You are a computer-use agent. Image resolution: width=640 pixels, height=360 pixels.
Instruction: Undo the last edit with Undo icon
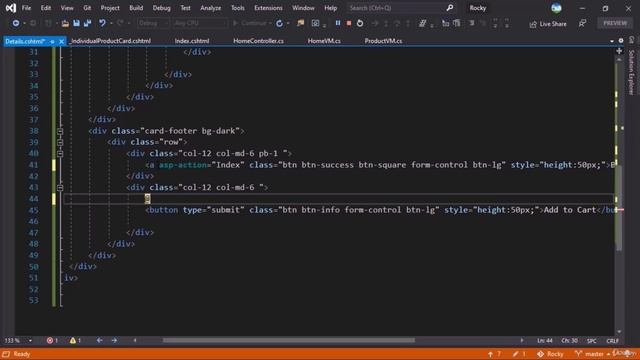click(102, 23)
